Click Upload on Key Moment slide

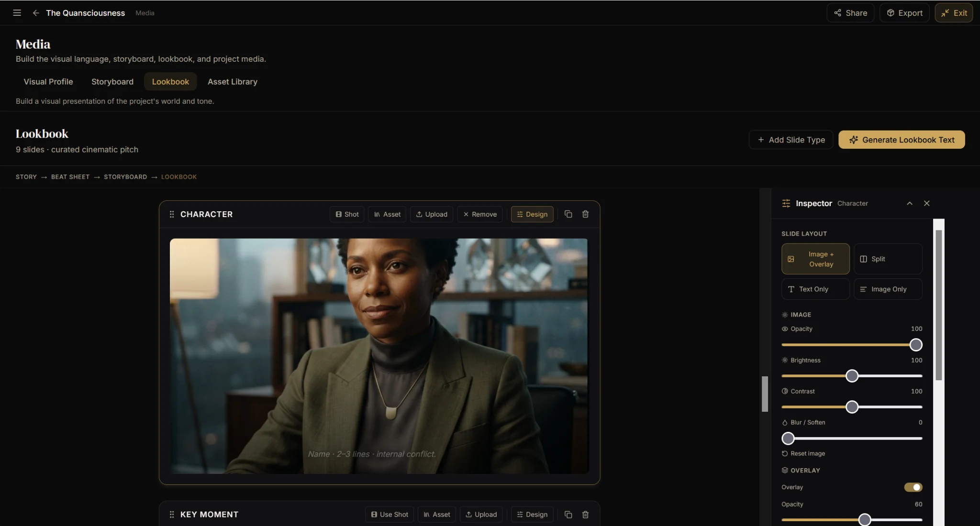coord(481,515)
